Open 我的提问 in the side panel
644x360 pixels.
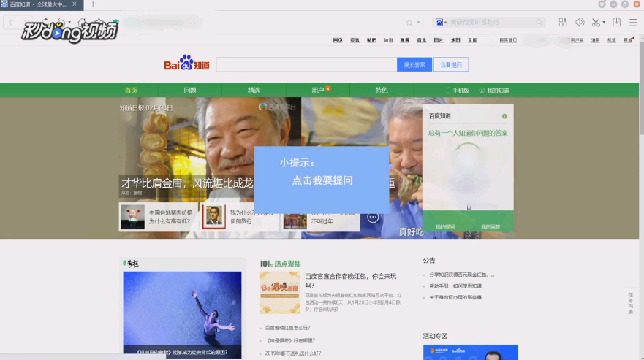[x=444, y=226]
